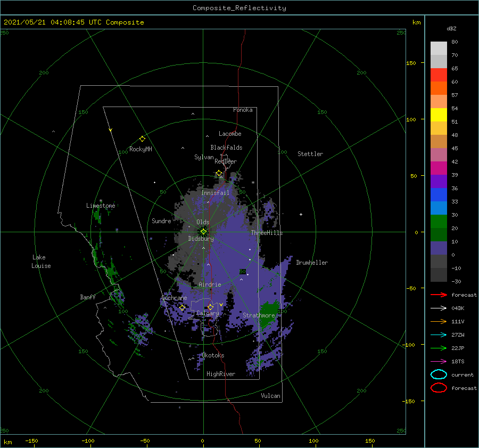
Task: Click the yellow diamond marker above Calgary label
Action: [210, 307]
